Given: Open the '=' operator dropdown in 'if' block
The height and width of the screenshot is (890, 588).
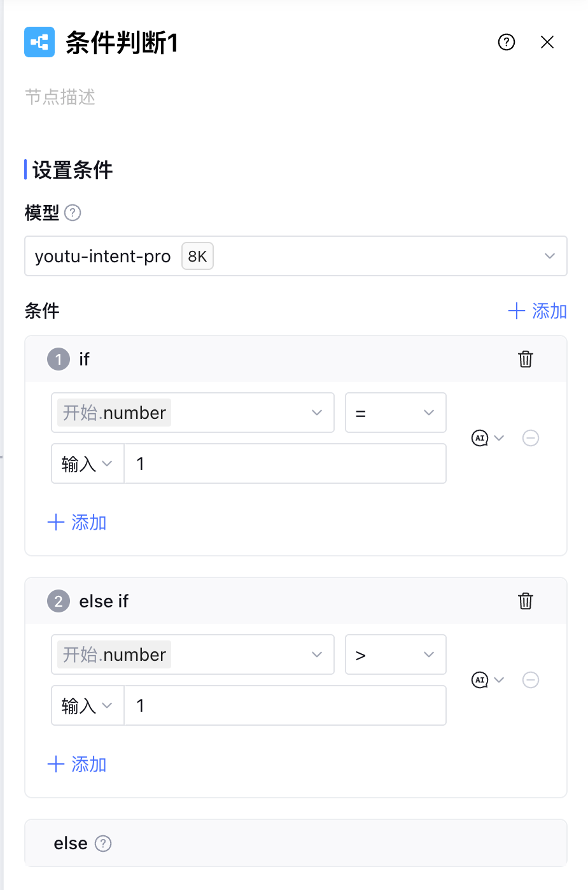Looking at the screenshot, I should (x=395, y=413).
